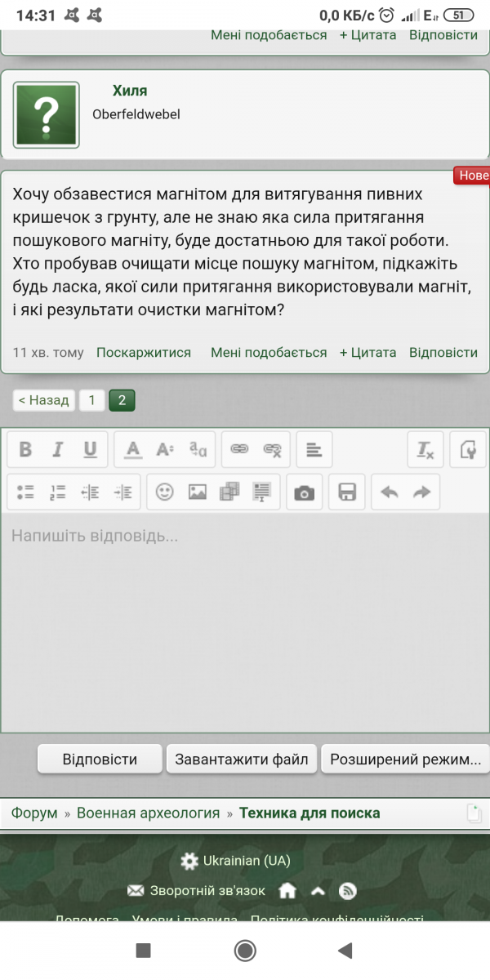The image size is (490, 980).
Task: Click the page icon beside breadcrumbs
Action: 474,813
